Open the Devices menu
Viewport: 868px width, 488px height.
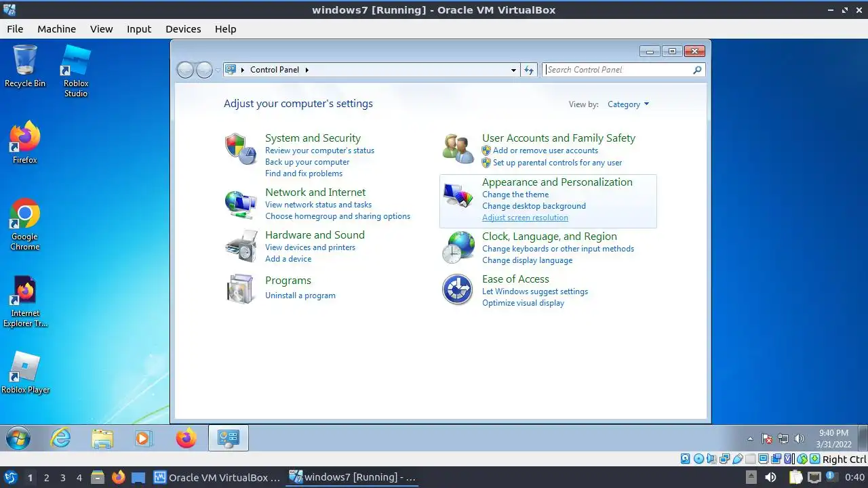183,29
